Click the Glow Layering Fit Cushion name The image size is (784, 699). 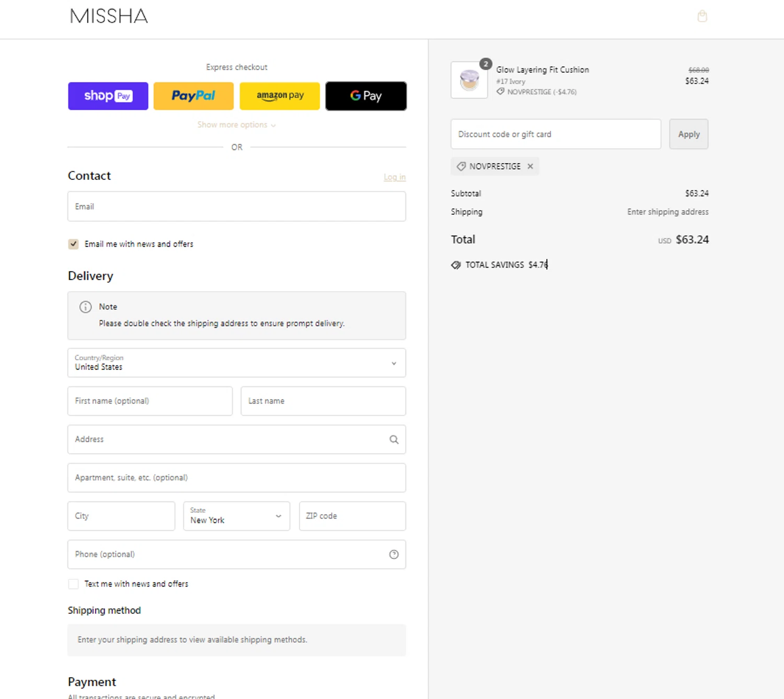click(x=543, y=70)
